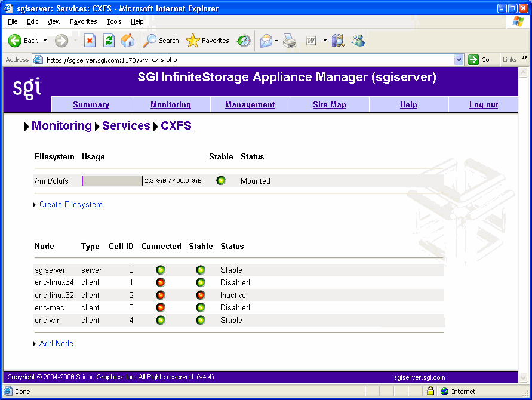Click Services breadcrumb link

[x=126, y=125]
